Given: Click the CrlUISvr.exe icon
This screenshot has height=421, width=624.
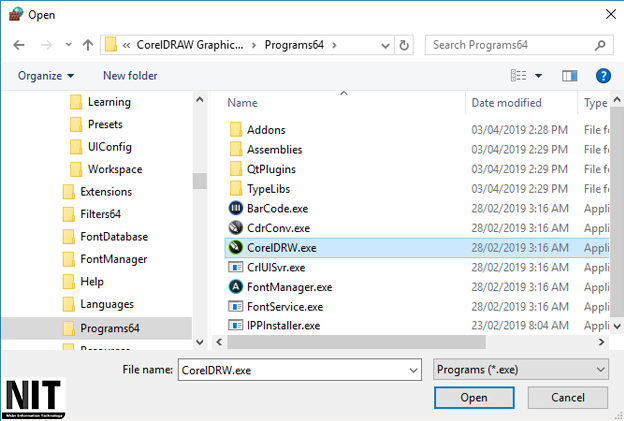Looking at the screenshot, I should point(236,267).
